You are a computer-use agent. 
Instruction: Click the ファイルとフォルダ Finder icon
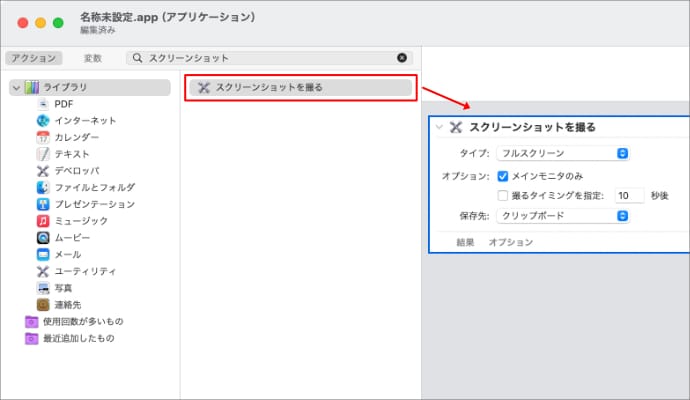pos(43,187)
